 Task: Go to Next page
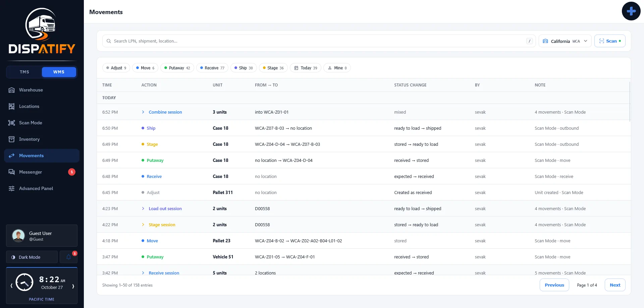(x=615, y=285)
